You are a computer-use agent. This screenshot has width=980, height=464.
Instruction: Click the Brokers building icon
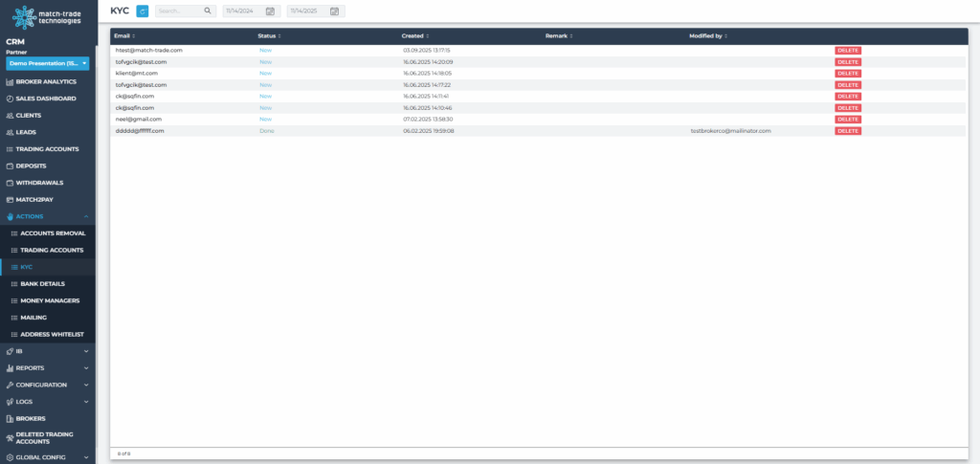(x=9, y=418)
